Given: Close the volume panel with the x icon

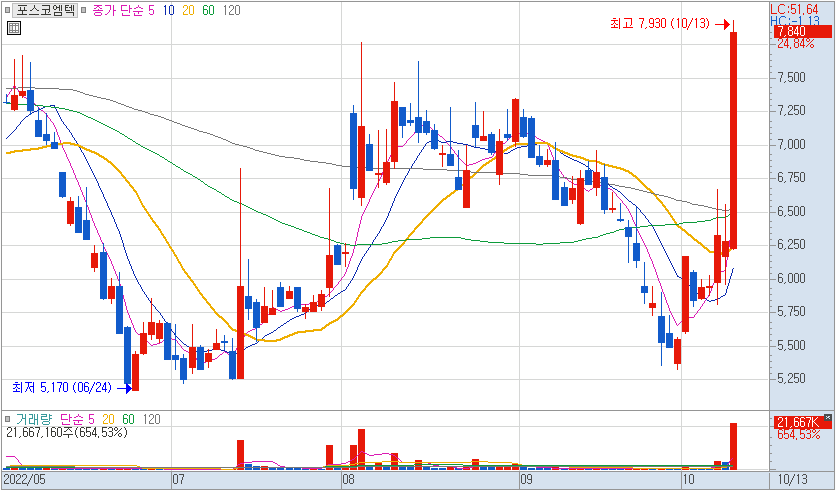Looking at the screenshot, I should (827, 417).
